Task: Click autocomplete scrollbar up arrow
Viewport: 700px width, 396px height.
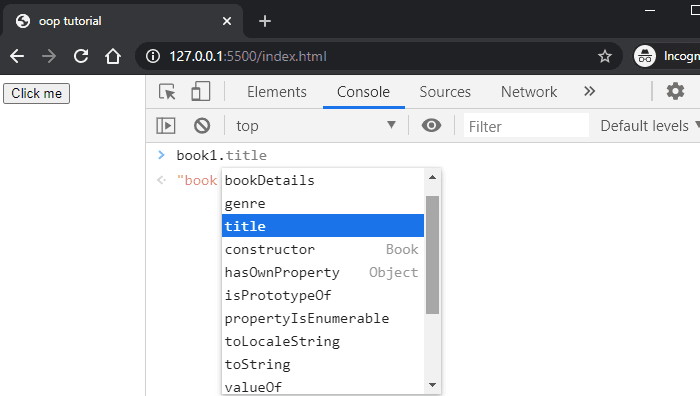Action: coord(432,177)
